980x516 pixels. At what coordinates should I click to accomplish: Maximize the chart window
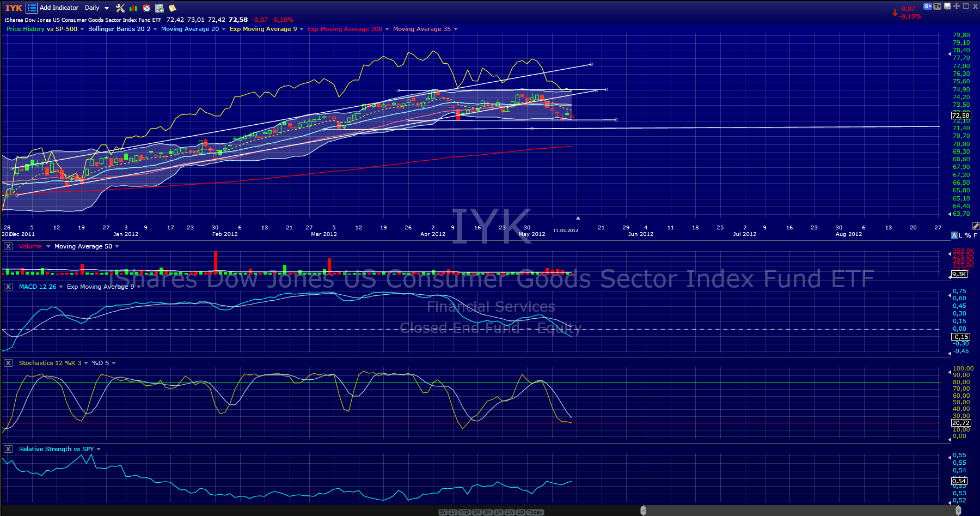[x=966, y=7]
